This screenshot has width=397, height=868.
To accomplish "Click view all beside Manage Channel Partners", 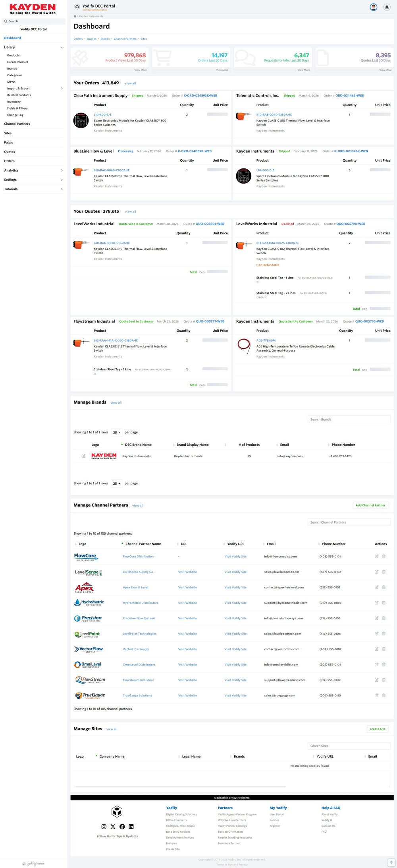I will pos(138,506).
